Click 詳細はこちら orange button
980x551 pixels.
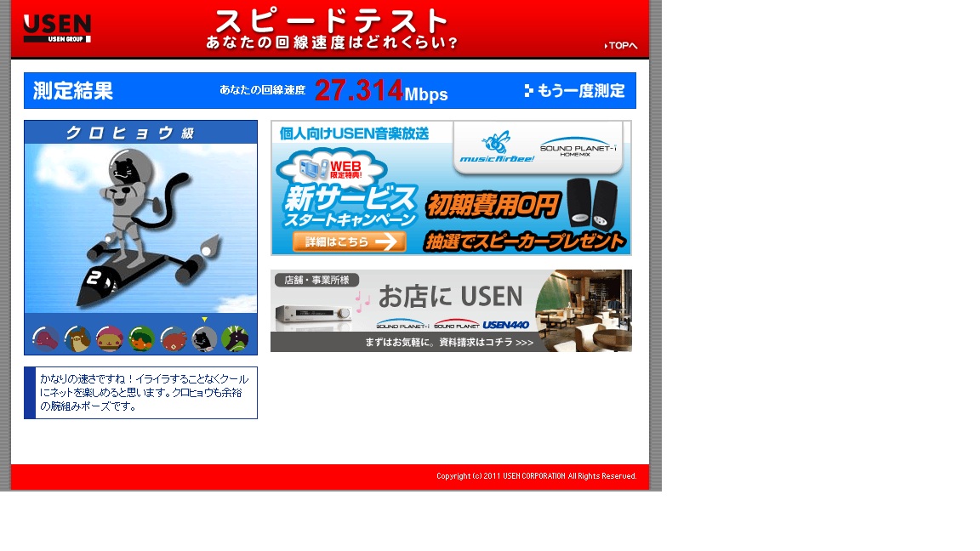click(349, 241)
